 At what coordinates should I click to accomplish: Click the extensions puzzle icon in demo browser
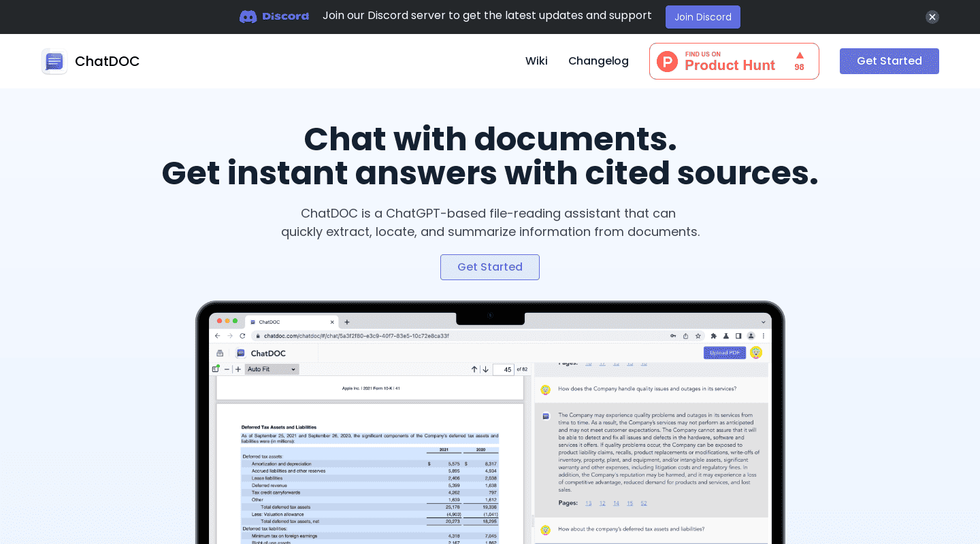714,336
